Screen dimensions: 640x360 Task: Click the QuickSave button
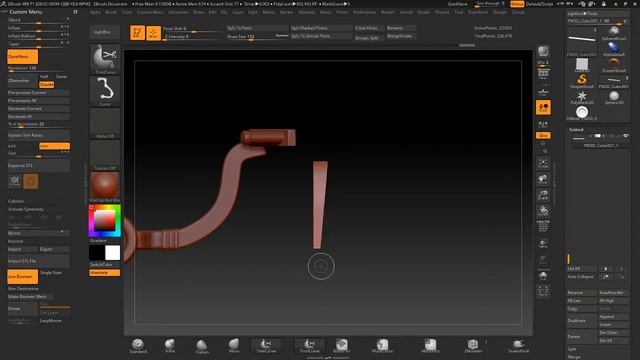[458, 4]
